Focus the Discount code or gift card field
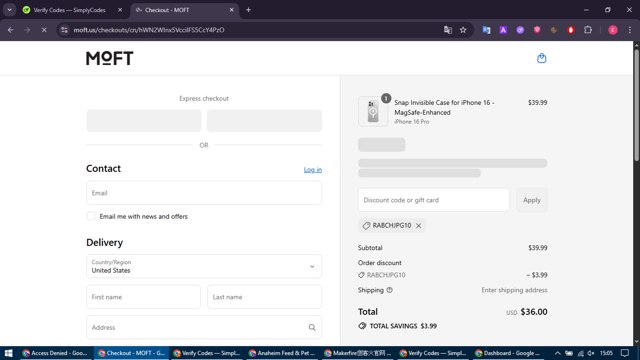Screen dimensions: 640x360 point(433,200)
